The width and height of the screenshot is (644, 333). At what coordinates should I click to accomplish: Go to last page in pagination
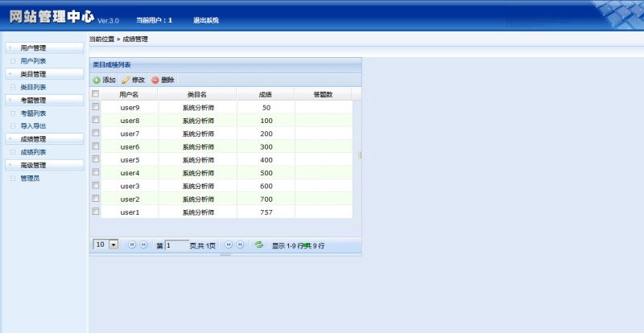coord(240,245)
